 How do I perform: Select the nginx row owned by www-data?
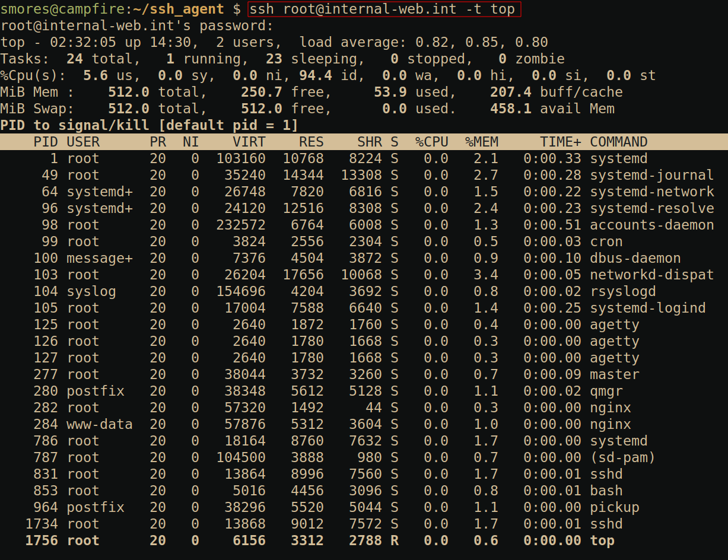(x=356, y=424)
